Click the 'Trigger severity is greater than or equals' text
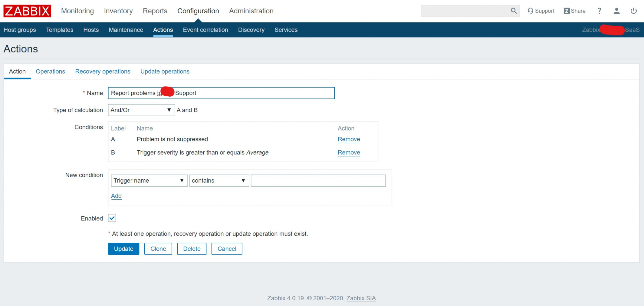The width and height of the screenshot is (644, 306). tap(191, 153)
